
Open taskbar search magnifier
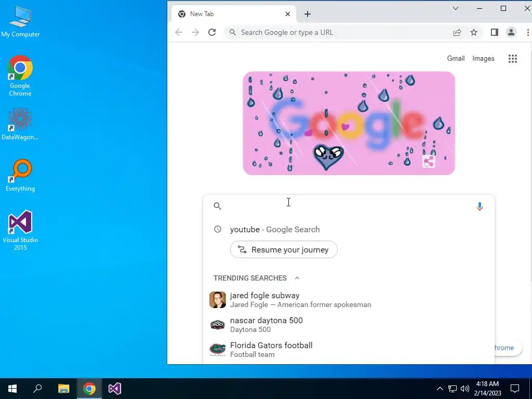coord(37,389)
